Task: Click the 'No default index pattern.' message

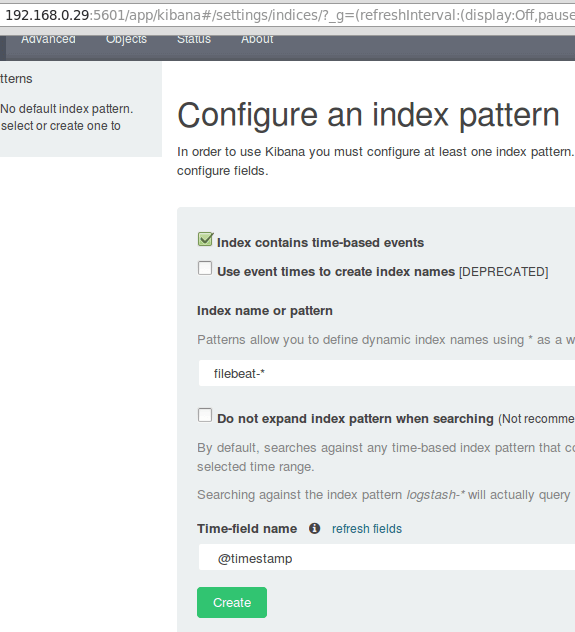Action: 66,109
